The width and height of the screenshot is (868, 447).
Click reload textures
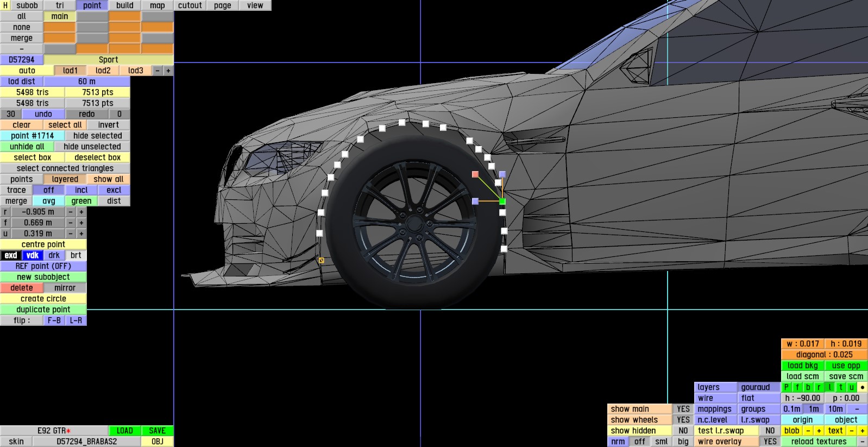pyautogui.click(x=819, y=442)
